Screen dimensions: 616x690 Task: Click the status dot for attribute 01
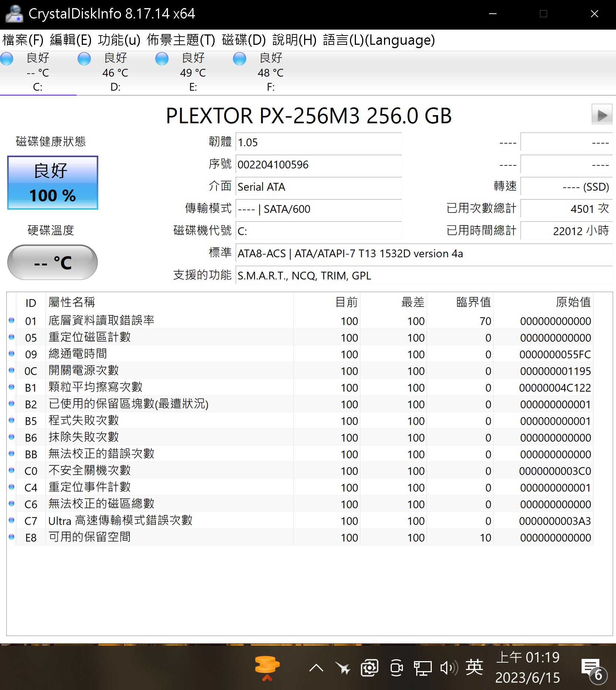(x=11, y=320)
